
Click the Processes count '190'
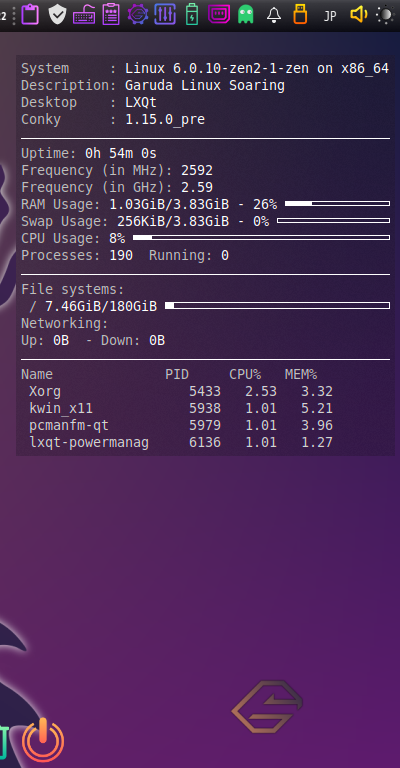pos(121,255)
